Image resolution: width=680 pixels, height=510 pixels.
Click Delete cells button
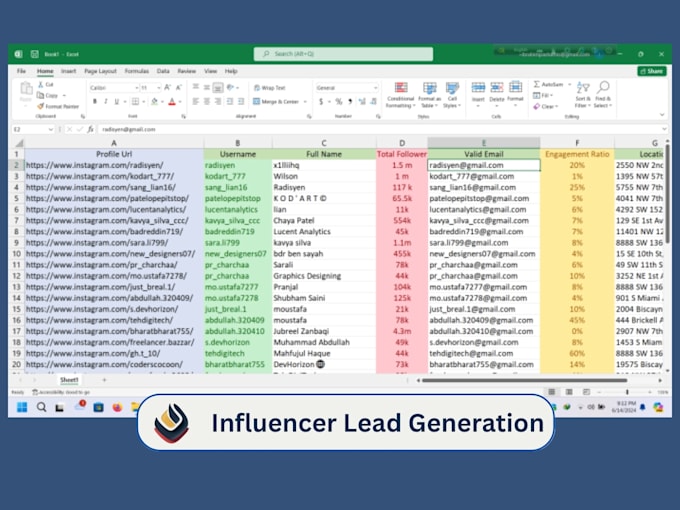(497, 92)
